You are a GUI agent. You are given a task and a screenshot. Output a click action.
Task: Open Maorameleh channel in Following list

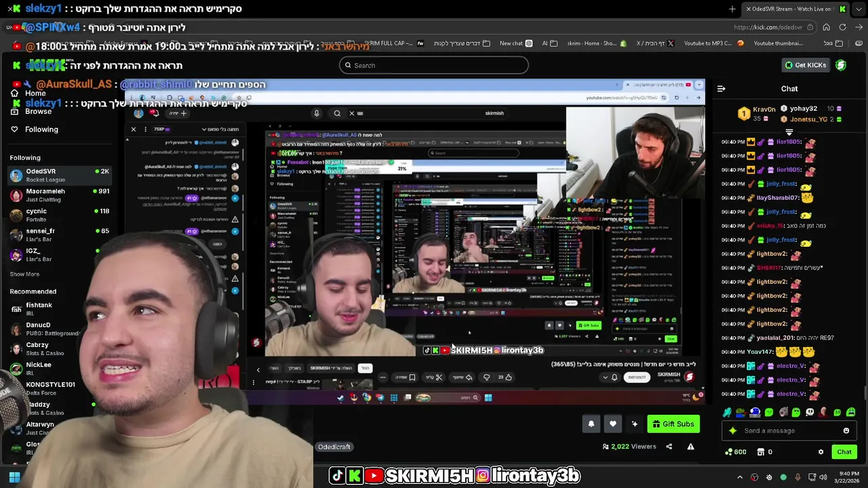click(60, 195)
